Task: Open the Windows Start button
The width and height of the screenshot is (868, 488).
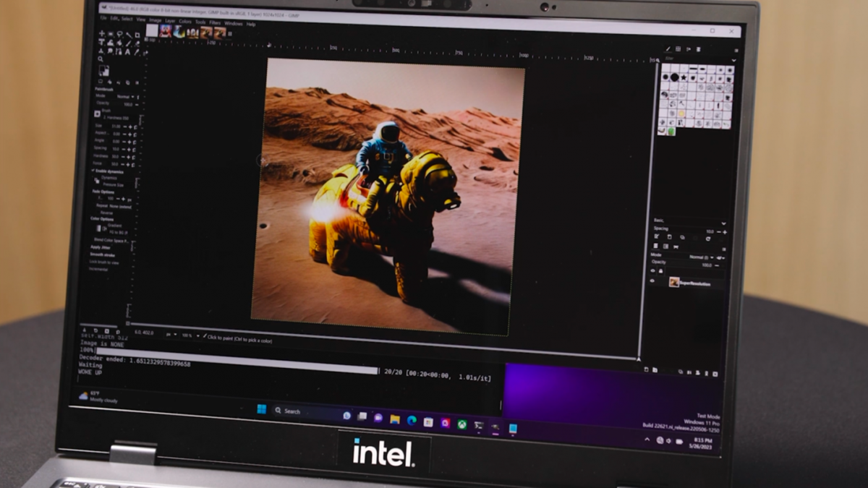Action: 262,409
